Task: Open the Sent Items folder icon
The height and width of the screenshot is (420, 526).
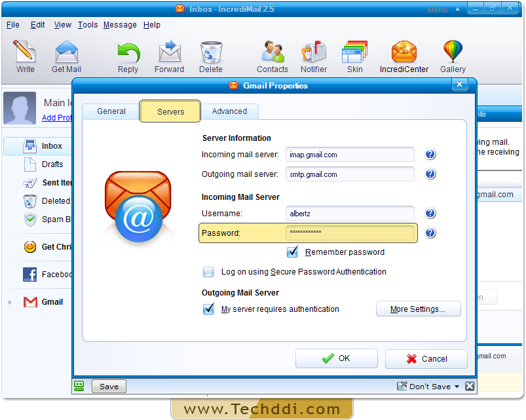Action: (x=30, y=183)
